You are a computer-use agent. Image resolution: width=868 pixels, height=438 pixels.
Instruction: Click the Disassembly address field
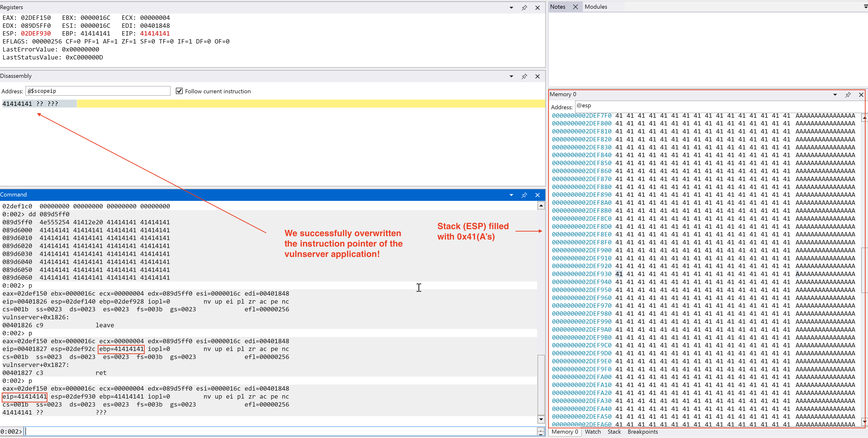click(x=98, y=91)
